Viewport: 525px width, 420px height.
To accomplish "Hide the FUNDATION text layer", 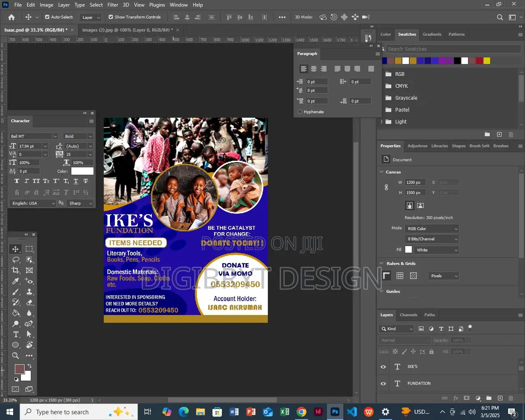I will [x=383, y=383].
